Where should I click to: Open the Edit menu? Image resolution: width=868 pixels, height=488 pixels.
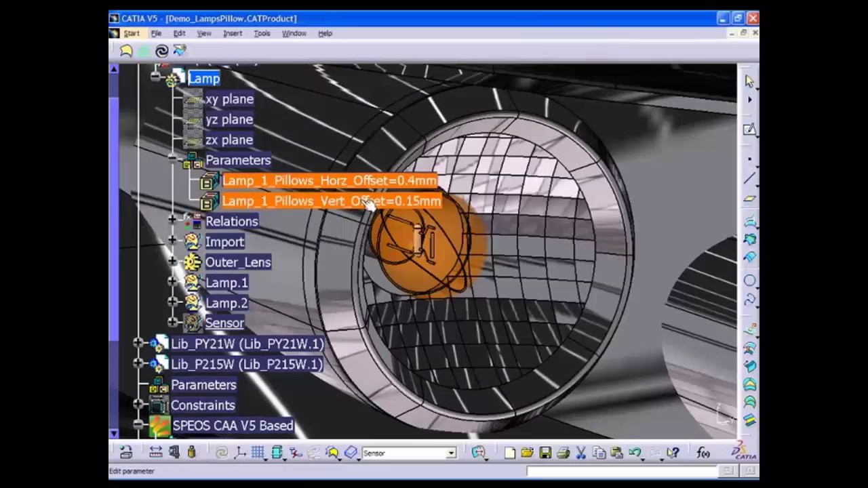click(179, 33)
